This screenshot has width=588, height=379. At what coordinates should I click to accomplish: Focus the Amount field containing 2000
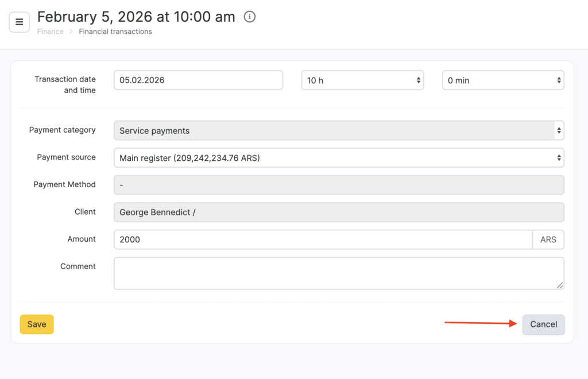tap(323, 239)
